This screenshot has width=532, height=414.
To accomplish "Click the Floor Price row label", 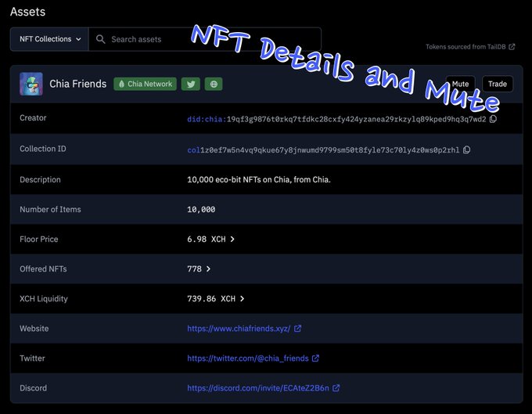I will pyautogui.click(x=39, y=239).
